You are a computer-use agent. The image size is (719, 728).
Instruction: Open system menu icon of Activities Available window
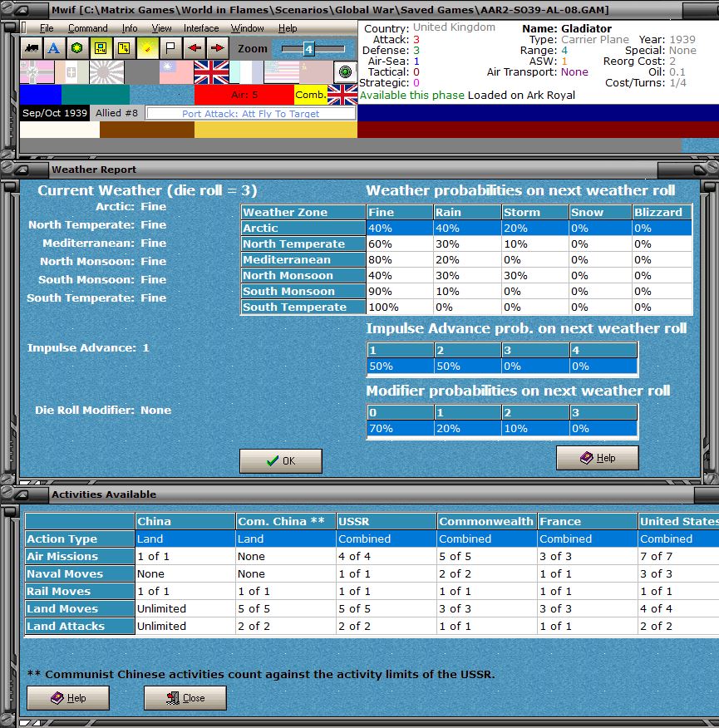22,494
